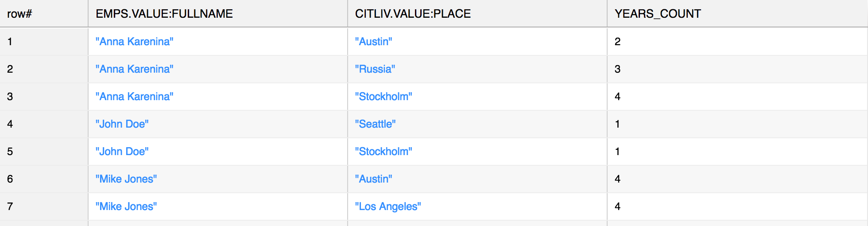868x226 pixels.
Task: Click the YEARS_COUNT column header
Action: (x=658, y=14)
